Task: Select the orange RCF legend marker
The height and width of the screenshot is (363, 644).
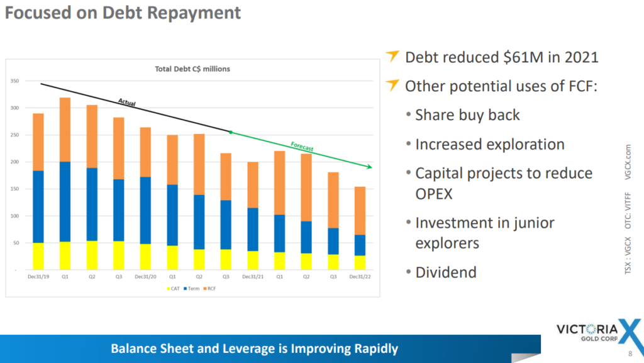Action: coord(205,289)
